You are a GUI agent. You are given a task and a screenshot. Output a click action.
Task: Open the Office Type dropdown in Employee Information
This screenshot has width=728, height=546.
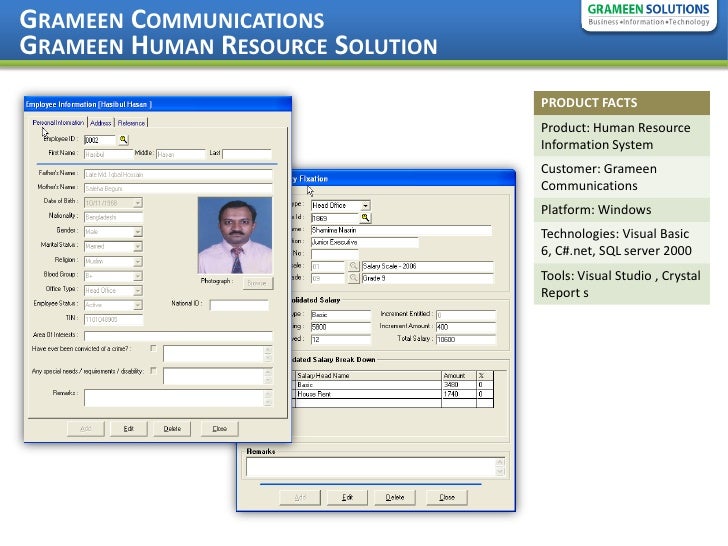tap(137, 291)
